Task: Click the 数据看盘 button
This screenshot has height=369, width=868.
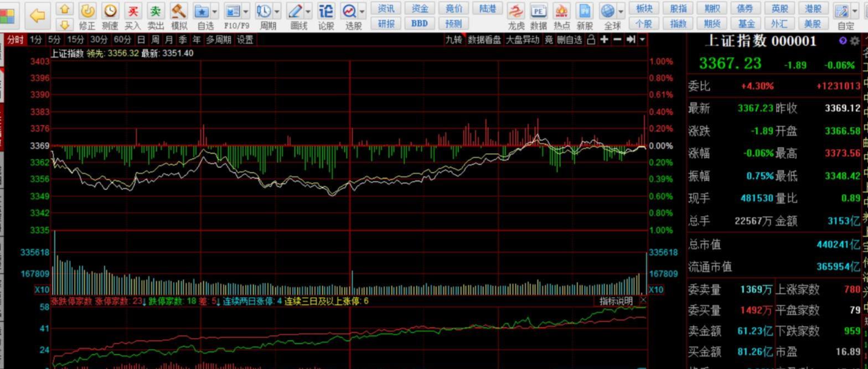Action: point(484,39)
